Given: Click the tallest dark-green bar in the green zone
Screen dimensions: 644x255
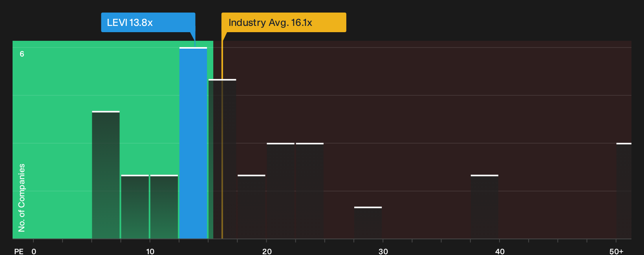Looking at the screenshot, I should tap(106, 175).
